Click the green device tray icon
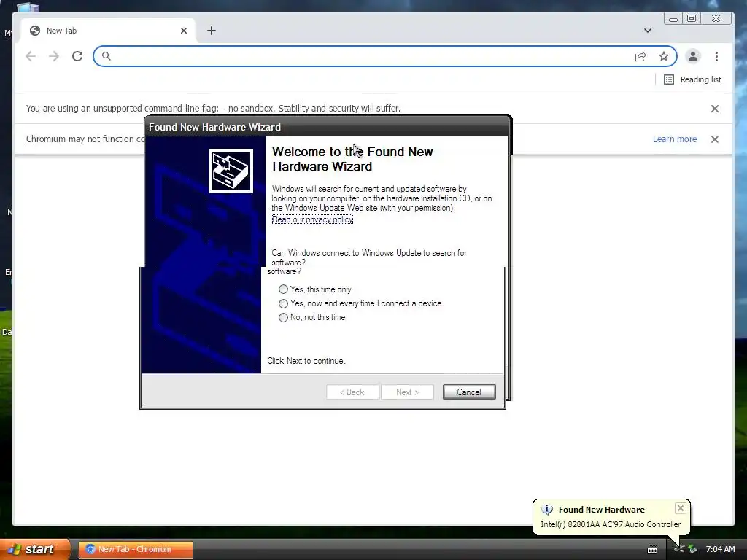This screenshot has width=747, height=560. click(x=692, y=549)
